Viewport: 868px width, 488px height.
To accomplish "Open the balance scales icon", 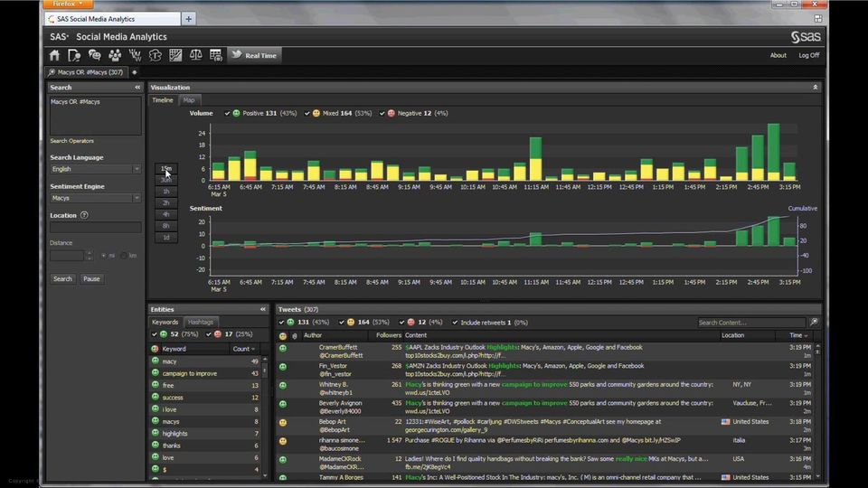I will (x=195, y=55).
